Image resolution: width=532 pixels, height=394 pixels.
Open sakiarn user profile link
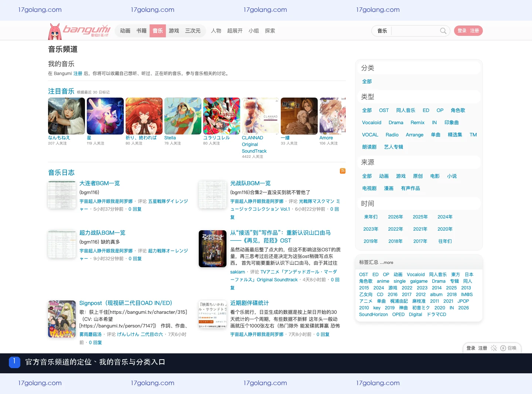click(x=238, y=272)
